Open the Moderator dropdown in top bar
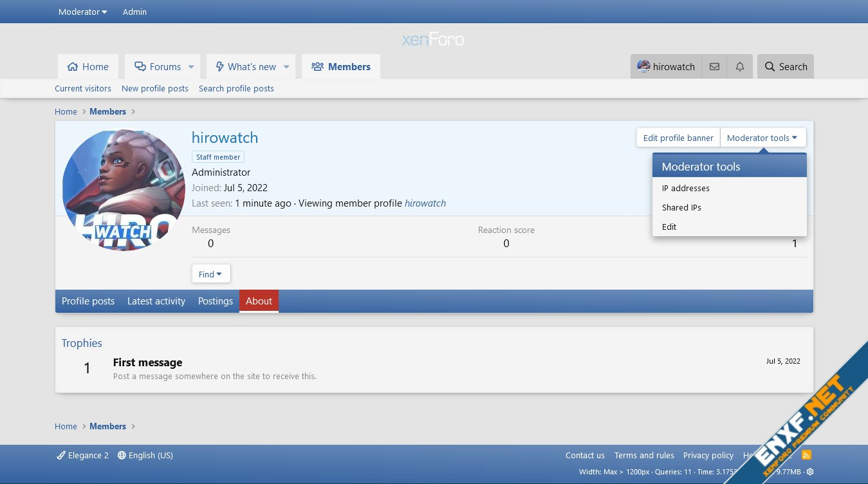This screenshot has width=868, height=484. point(82,12)
